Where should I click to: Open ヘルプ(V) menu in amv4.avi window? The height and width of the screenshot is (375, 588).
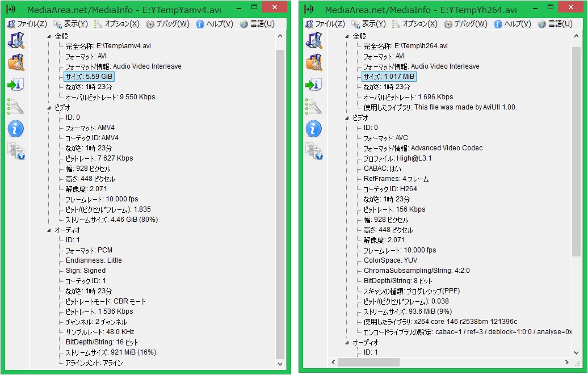coord(215,24)
